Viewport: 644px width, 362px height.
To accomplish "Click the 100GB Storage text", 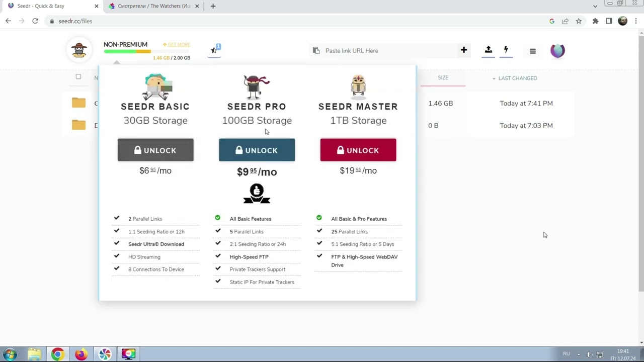I will [x=257, y=121].
